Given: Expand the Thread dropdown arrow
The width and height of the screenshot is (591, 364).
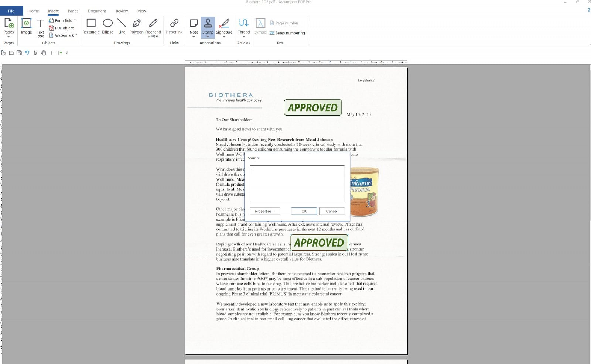Looking at the screenshot, I should pos(243,37).
